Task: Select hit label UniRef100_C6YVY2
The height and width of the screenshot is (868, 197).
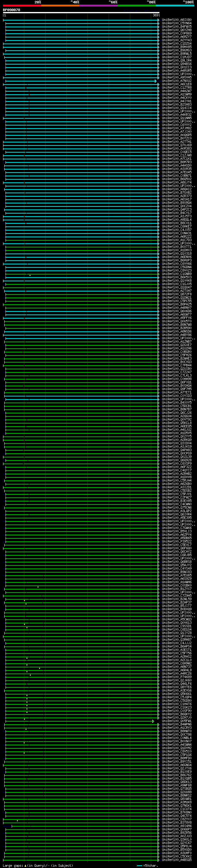Action: (x=176, y=125)
